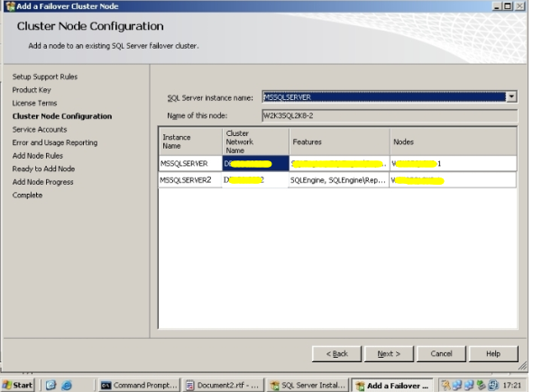Viewport: 533px width, 392px height.
Task: Select Complete step in sidebar
Action: pos(28,195)
